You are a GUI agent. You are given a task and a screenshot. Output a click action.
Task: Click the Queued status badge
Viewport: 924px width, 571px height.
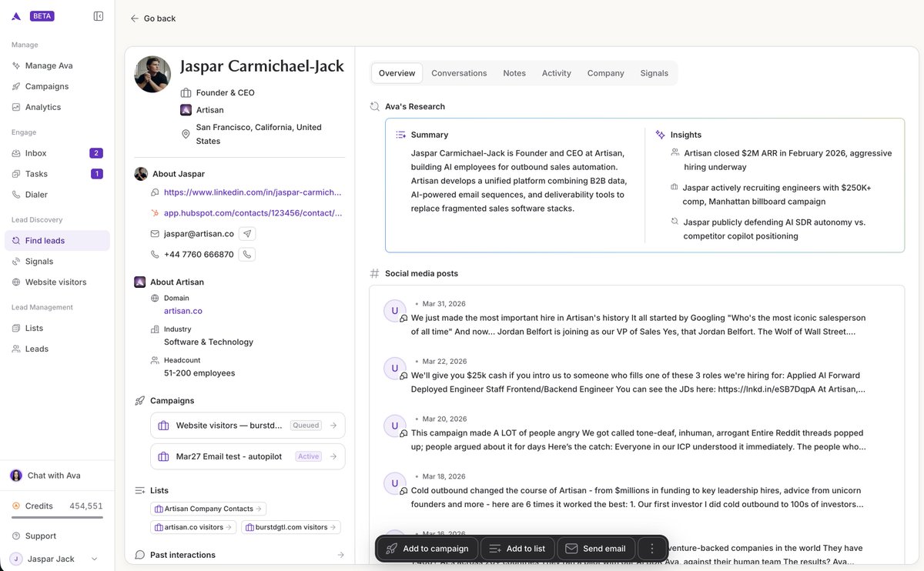[306, 426]
